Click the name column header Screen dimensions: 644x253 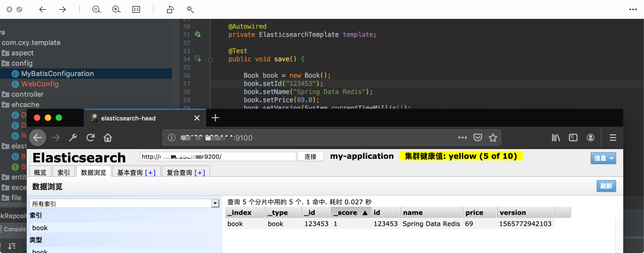[432, 213]
